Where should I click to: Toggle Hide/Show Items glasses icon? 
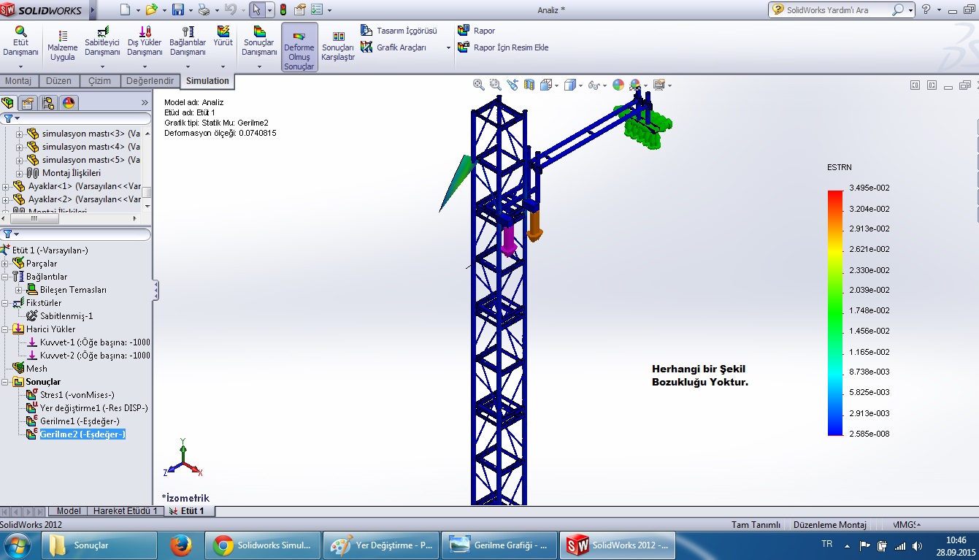(x=594, y=85)
